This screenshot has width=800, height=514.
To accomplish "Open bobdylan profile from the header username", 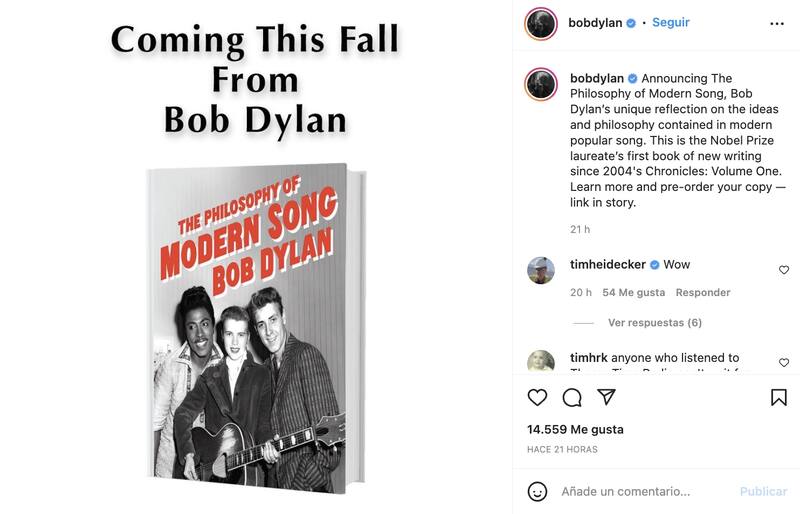I will 595,22.
